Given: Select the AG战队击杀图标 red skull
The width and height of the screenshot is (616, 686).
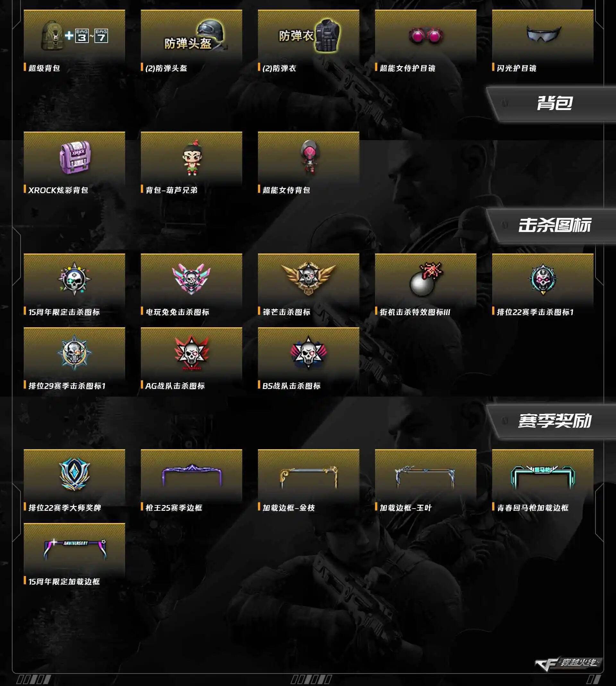Looking at the screenshot, I should coord(191,353).
